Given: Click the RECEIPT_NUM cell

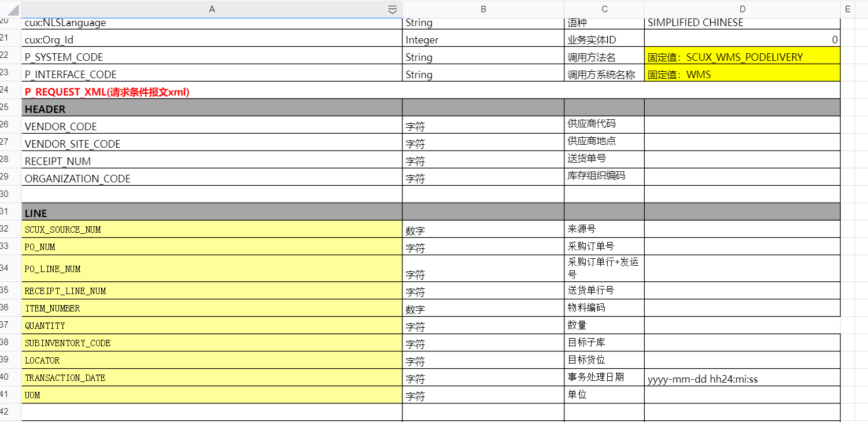Looking at the screenshot, I should (212, 160).
